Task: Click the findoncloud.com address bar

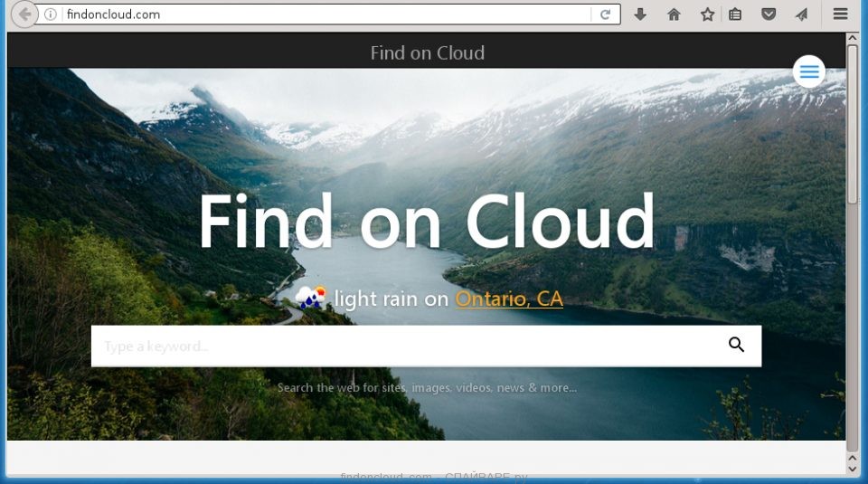Action: (326, 14)
